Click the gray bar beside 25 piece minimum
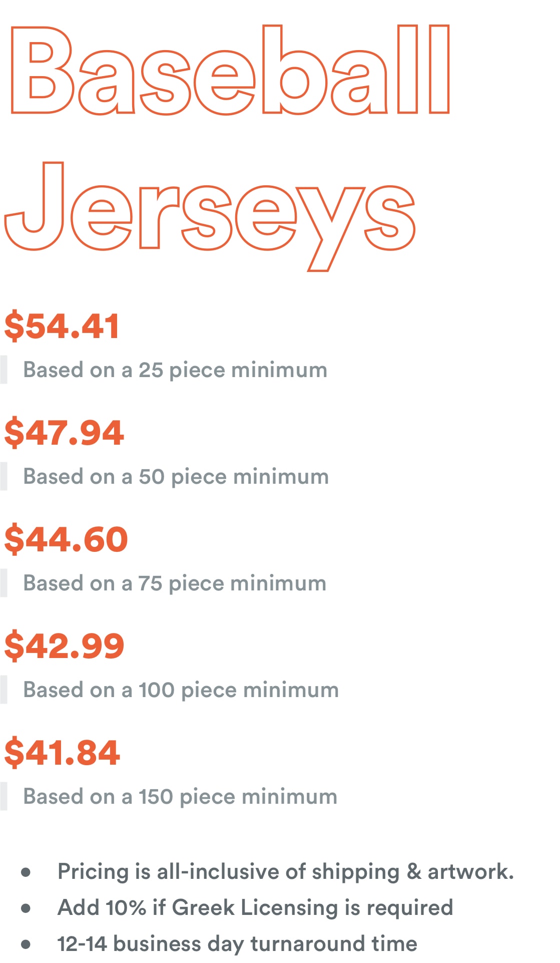 click(x=4, y=370)
